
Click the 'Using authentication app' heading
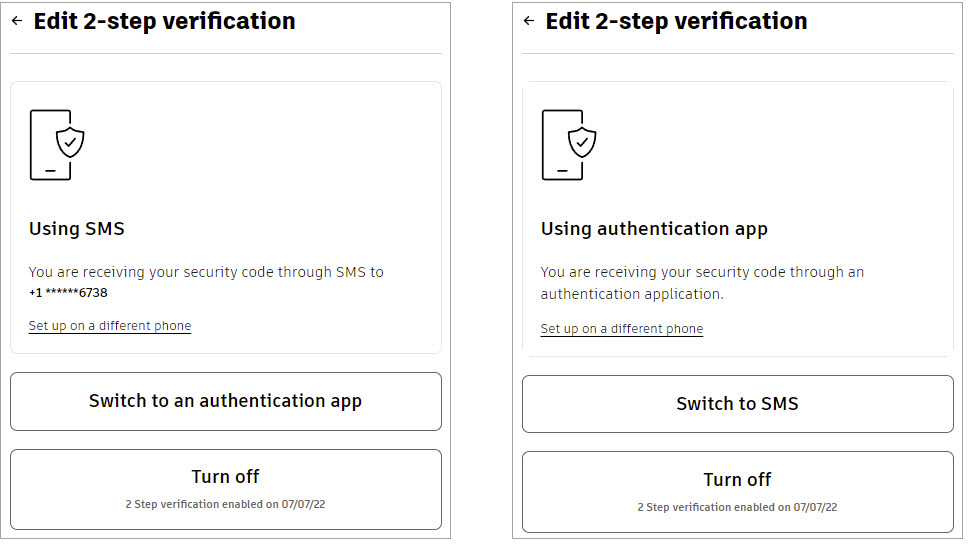point(654,230)
